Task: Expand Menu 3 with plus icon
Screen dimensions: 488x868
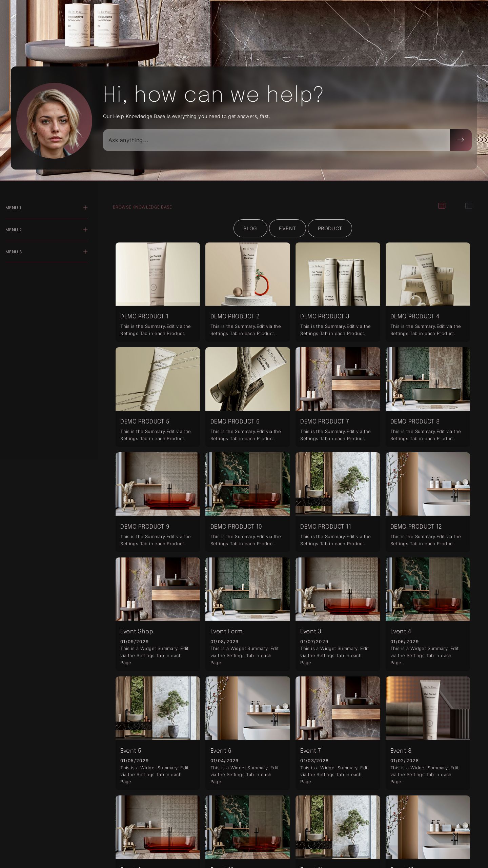Action: tap(85, 252)
